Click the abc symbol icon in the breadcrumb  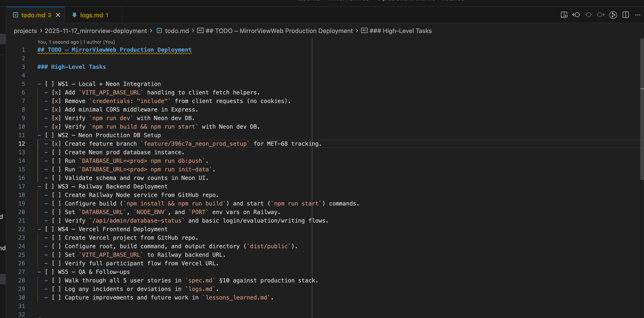click(x=201, y=31)
